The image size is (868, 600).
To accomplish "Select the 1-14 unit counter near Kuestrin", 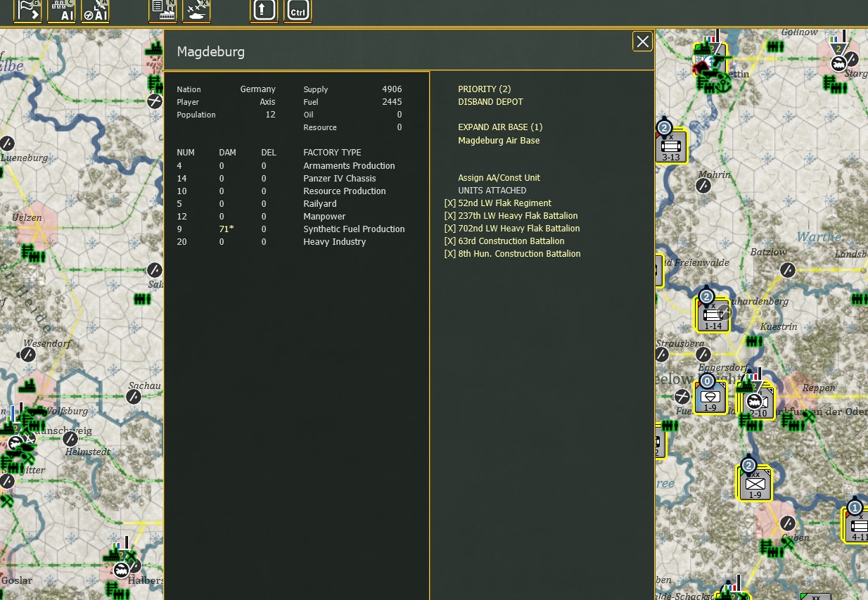I will (x=713, y=315).
